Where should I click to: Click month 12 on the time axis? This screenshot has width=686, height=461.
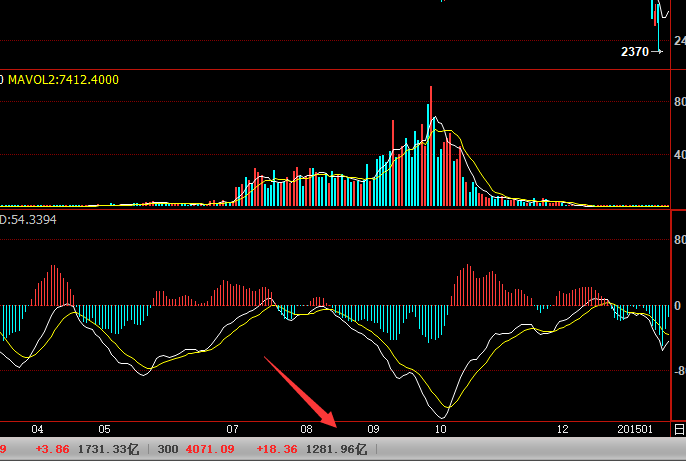562,428
